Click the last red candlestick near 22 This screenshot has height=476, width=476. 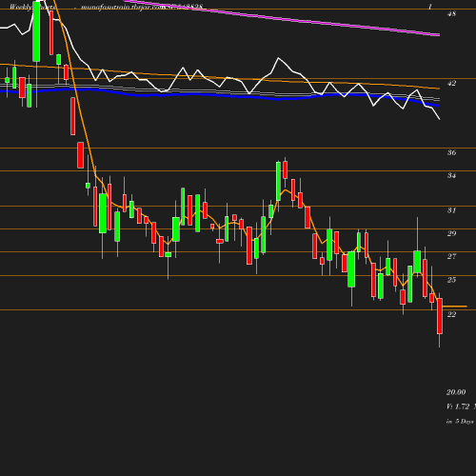(440, 316)
